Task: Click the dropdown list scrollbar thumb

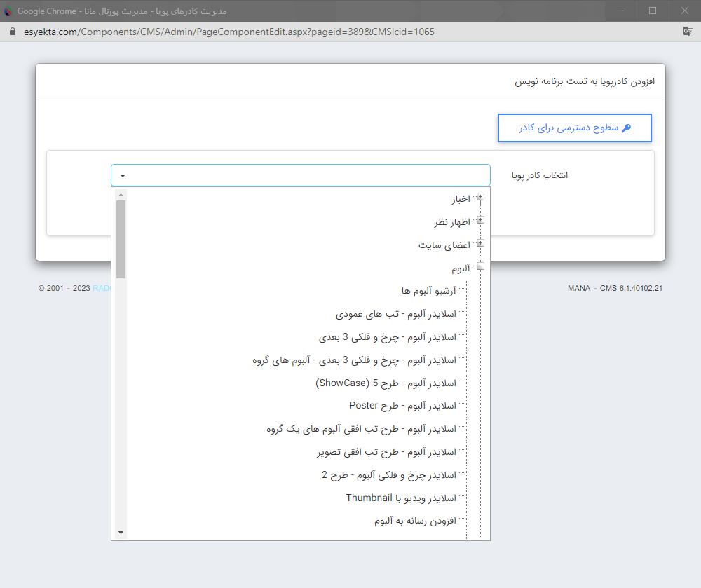Action: tap(121, 238)
